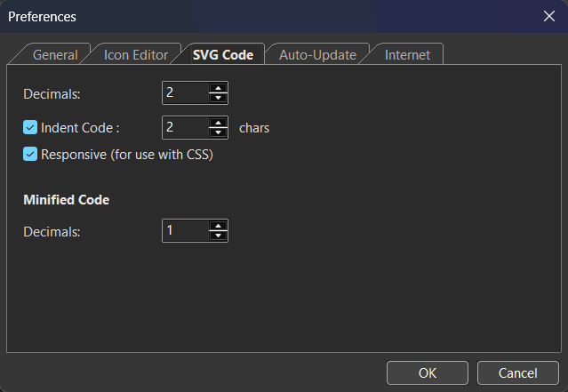This screenshot has height=392, width=568.
Task: Close the Preferences dialog with X
Action: [x=548, y=16]
